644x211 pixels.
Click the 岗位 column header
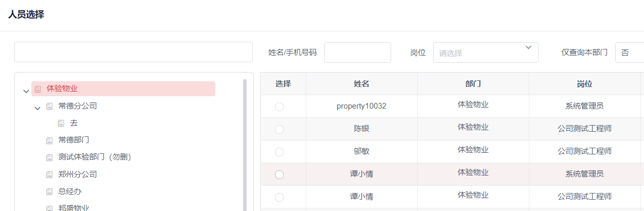pyautogui.click(x=584, y=84)
